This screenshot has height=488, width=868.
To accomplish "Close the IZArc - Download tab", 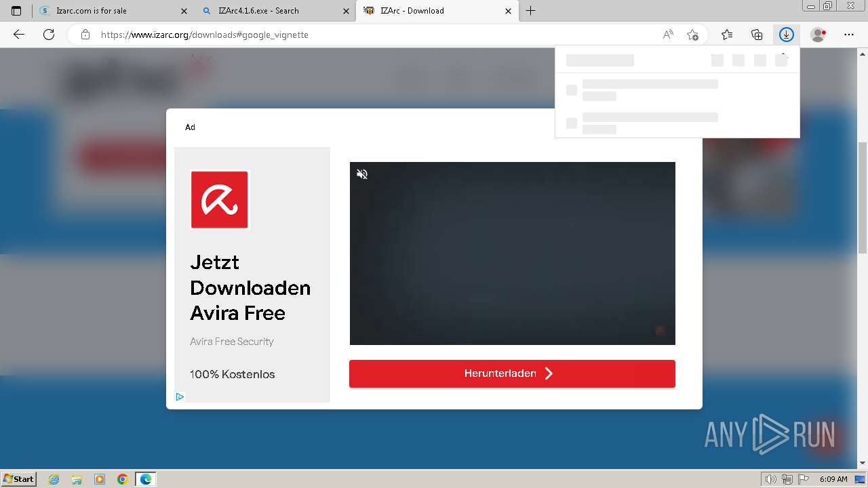I will (509, 11).
